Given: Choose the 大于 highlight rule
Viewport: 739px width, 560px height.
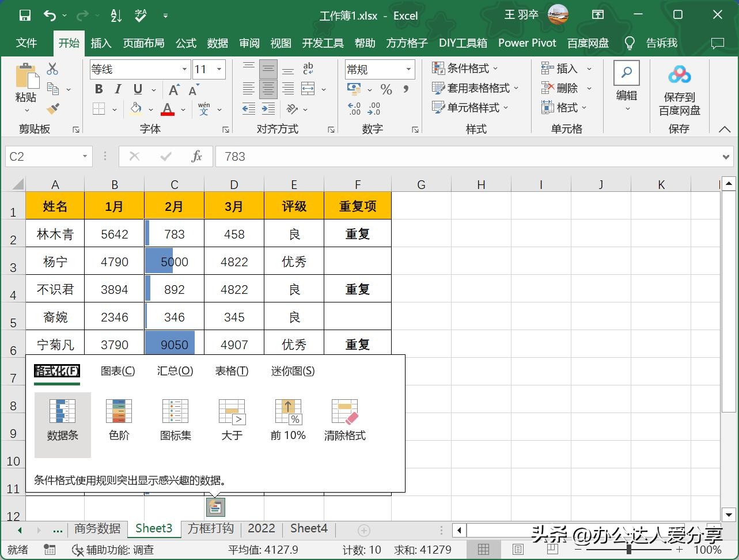Looking at the screenshot, I should tap(232, 419).
